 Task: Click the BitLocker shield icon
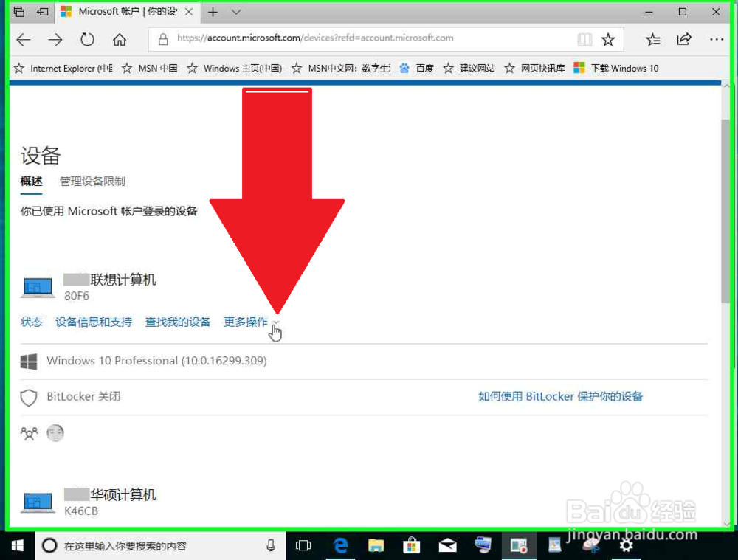pyautogui.click(x=29, y=398)
